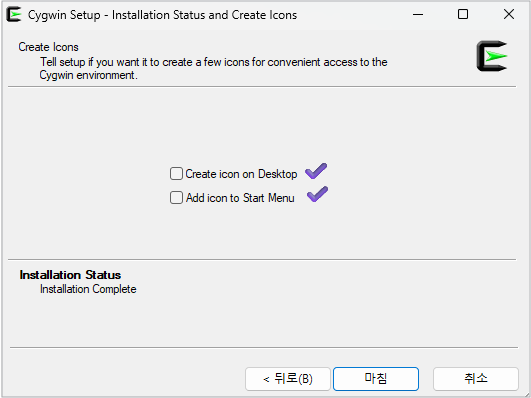Click the 'Installation Status' heading
531x398 pixels.
[x=70, y=275]
